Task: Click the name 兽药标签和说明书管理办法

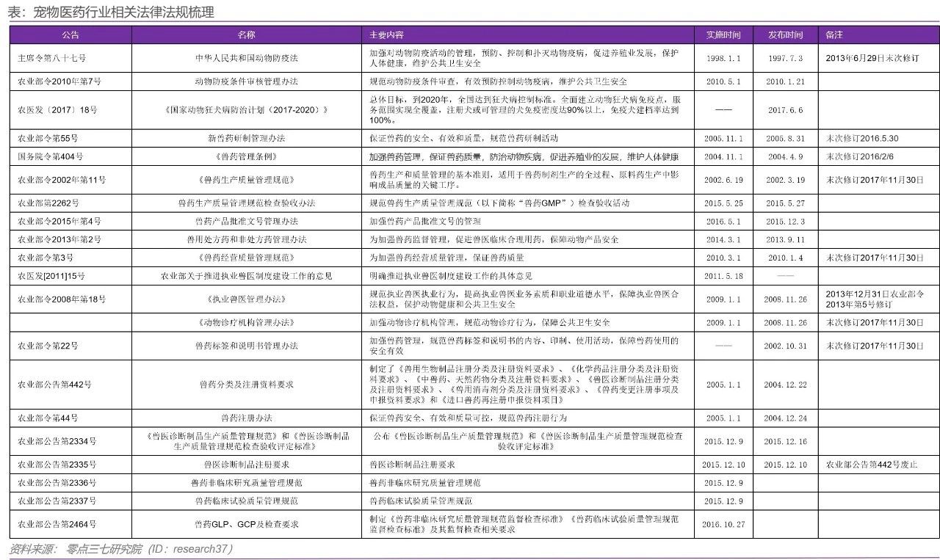Action: 247,346
